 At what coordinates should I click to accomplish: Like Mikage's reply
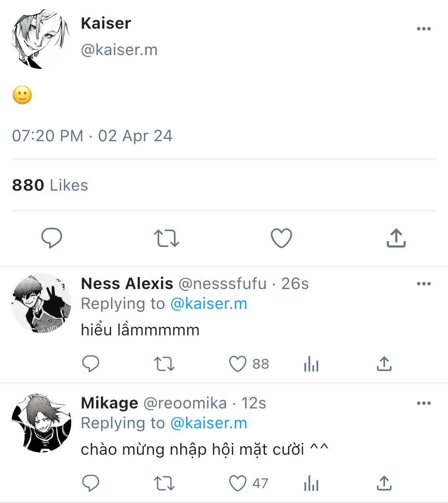[x=237, y=483]
